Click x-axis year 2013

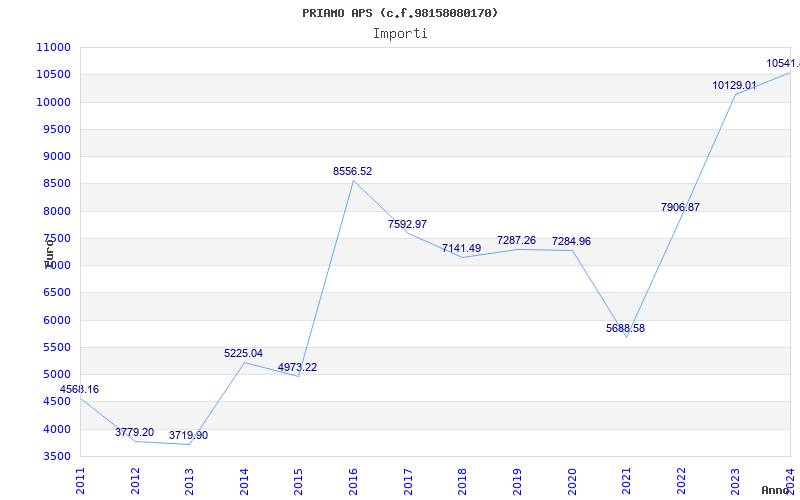pyautogui.click(x=189, y=481)
